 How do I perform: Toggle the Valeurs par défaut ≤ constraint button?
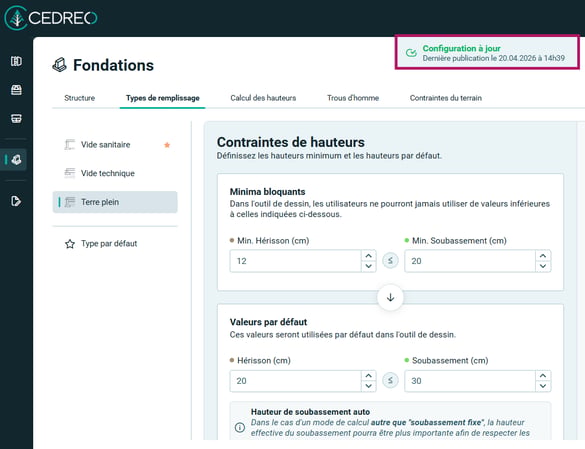(390, 380)
